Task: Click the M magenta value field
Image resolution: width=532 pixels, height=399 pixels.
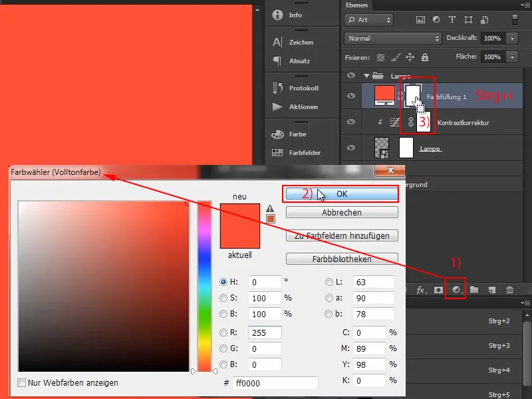Action: coord(369,348)
